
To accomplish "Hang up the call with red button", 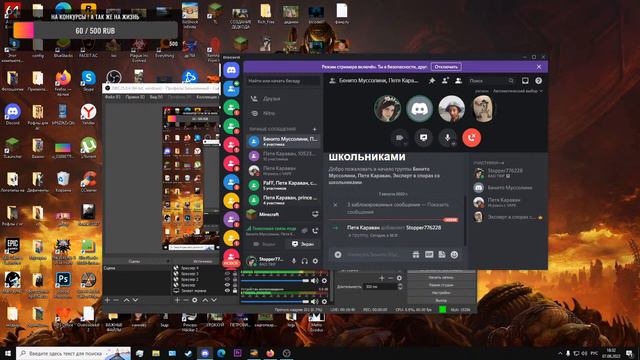I will tap(471, 138).
